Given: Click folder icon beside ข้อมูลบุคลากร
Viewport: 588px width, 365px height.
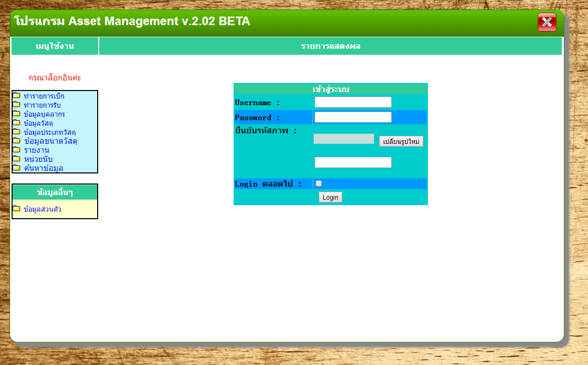Looking at the screenshot, I should pos(17,114).
